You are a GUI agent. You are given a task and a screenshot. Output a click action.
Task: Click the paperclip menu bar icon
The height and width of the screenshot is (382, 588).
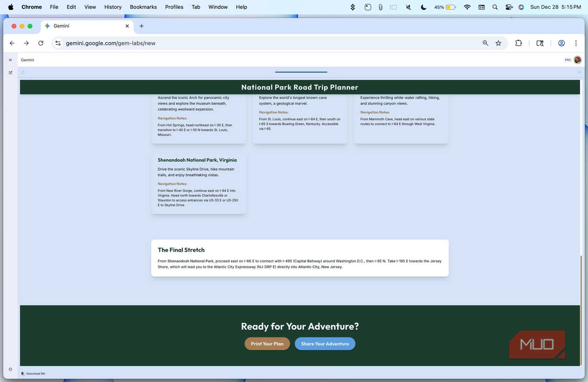pos(381,7)
